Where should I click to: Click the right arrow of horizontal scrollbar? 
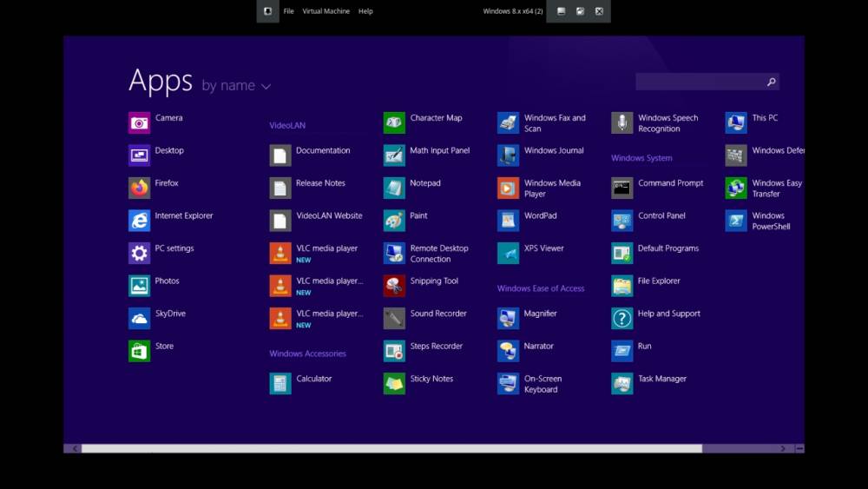coord(783,448)
